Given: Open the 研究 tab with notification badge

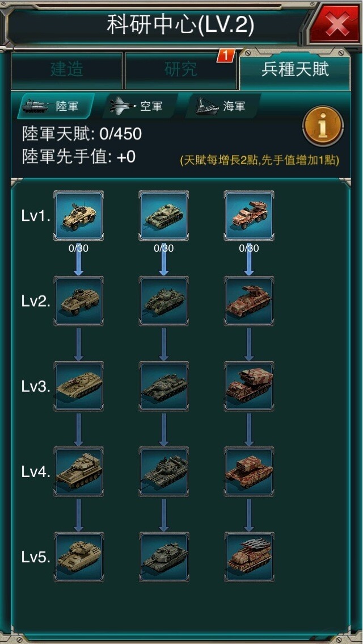Looking at the screenshot, I should [180, 70].
